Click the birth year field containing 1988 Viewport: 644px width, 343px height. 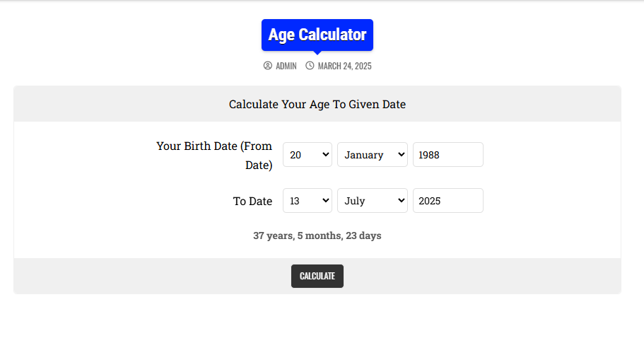[x=448, y=154]
